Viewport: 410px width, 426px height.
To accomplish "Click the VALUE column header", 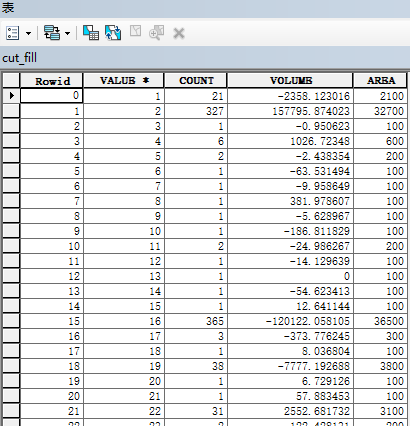I will 124,81.
